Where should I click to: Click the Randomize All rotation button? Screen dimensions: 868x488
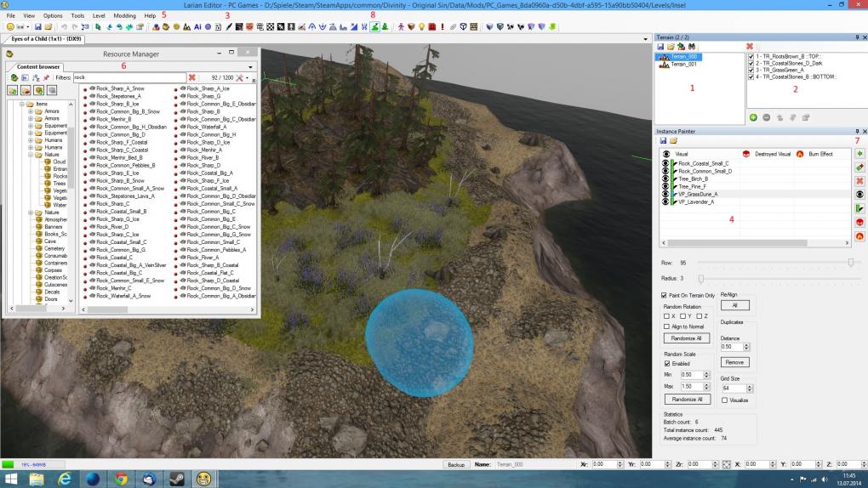687,338
